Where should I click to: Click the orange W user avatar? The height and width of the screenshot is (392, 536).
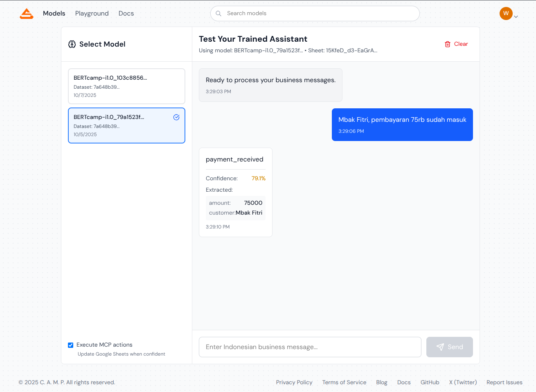click(x=506, y=13)
